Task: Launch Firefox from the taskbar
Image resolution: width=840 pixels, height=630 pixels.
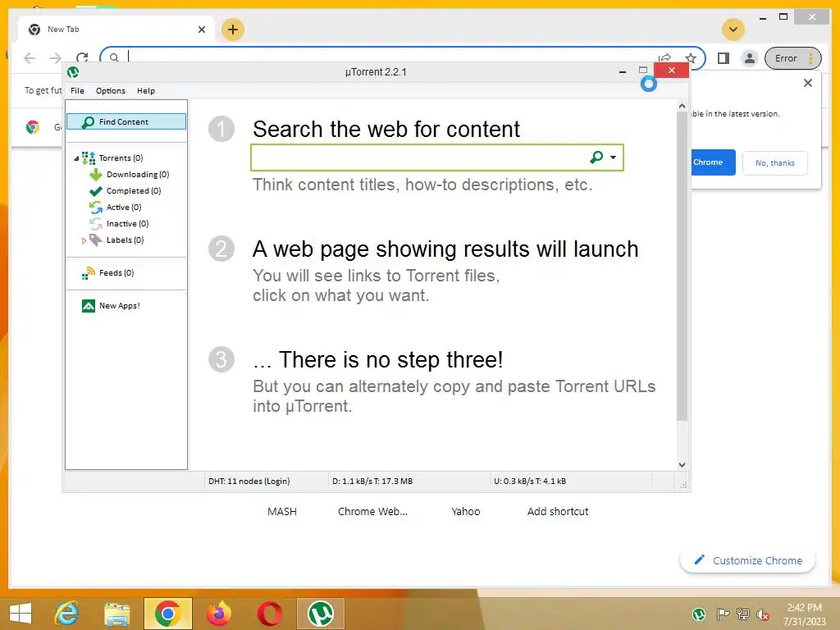Action: click(x=218, y=614)
